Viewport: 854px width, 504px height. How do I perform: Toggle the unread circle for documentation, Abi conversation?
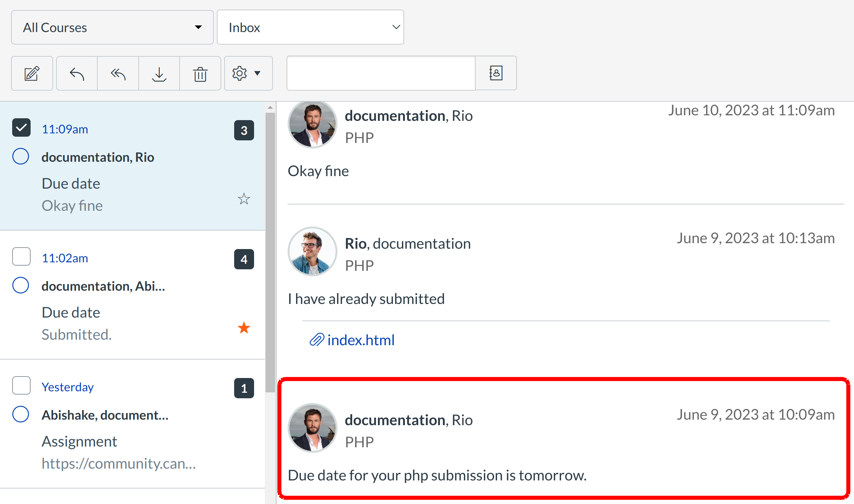click(x=21, y=285)
